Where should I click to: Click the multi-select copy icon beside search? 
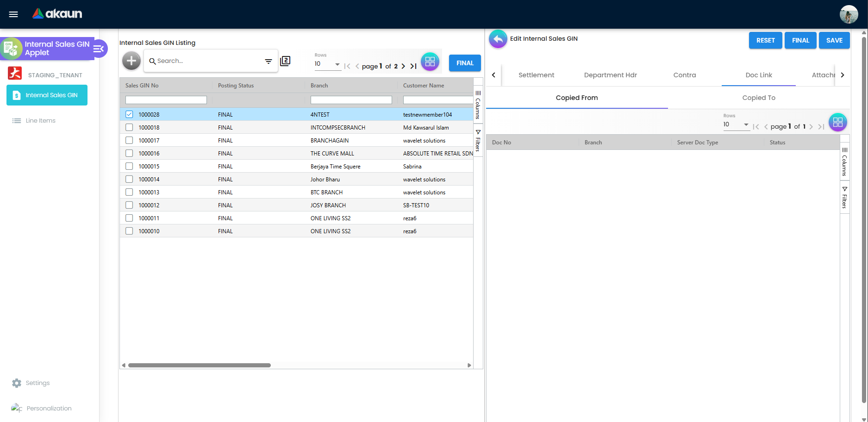[x=285, y=61]
